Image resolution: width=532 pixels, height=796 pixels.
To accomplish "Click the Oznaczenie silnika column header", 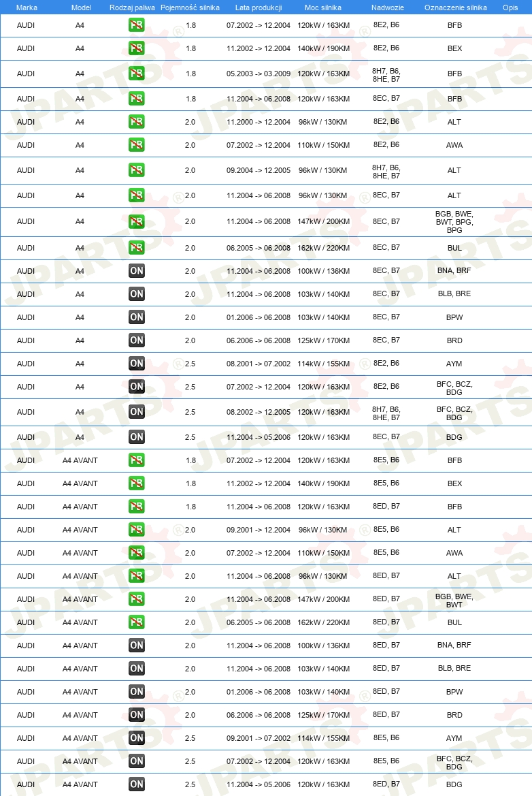I will [455, 7].
